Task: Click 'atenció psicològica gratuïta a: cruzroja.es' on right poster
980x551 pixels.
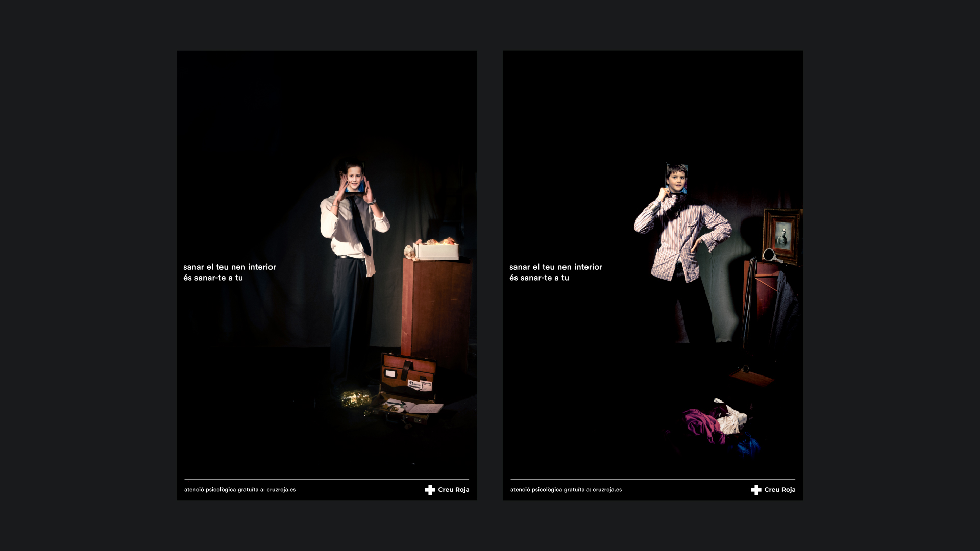Action: [x=566, y=490]
